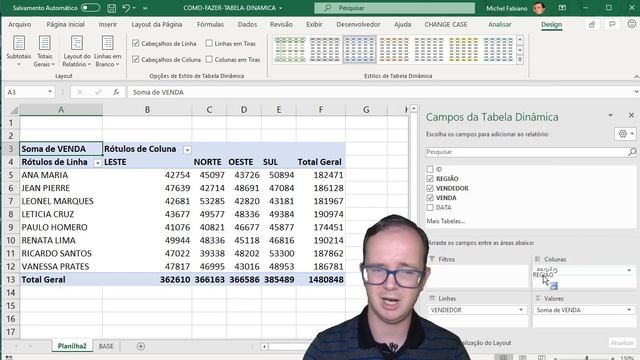
Task: Apply the yellow pivot table style
Action: click(x=463, y=49)
